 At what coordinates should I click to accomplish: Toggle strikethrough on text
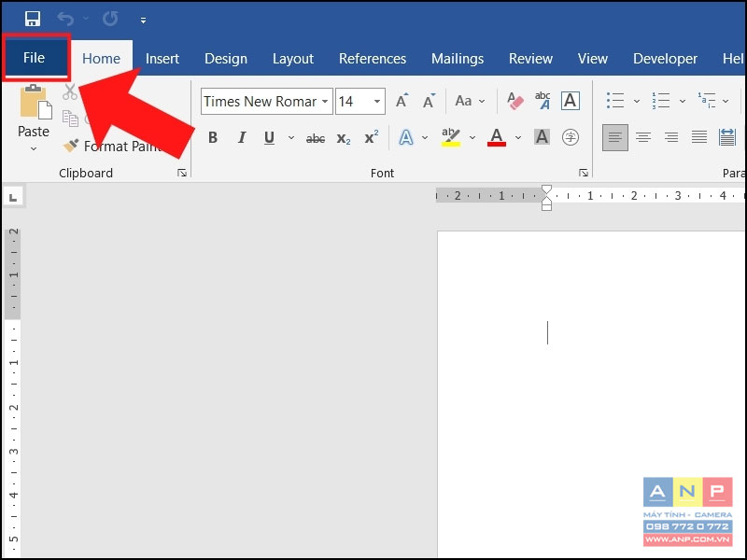[x=316, y=138]
